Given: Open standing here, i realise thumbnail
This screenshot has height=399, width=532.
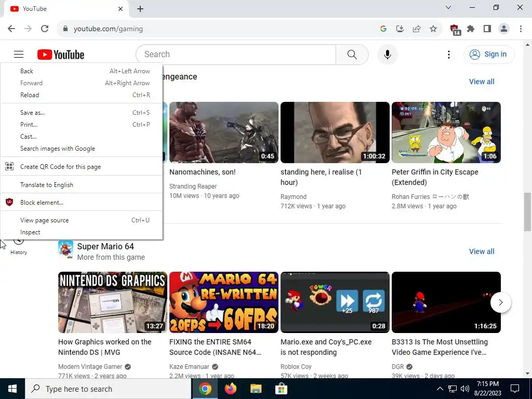Looking at the screenshot, I should point(335,132).
